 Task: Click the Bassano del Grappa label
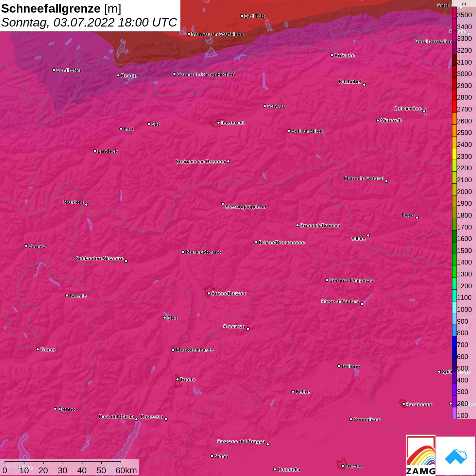241,441
